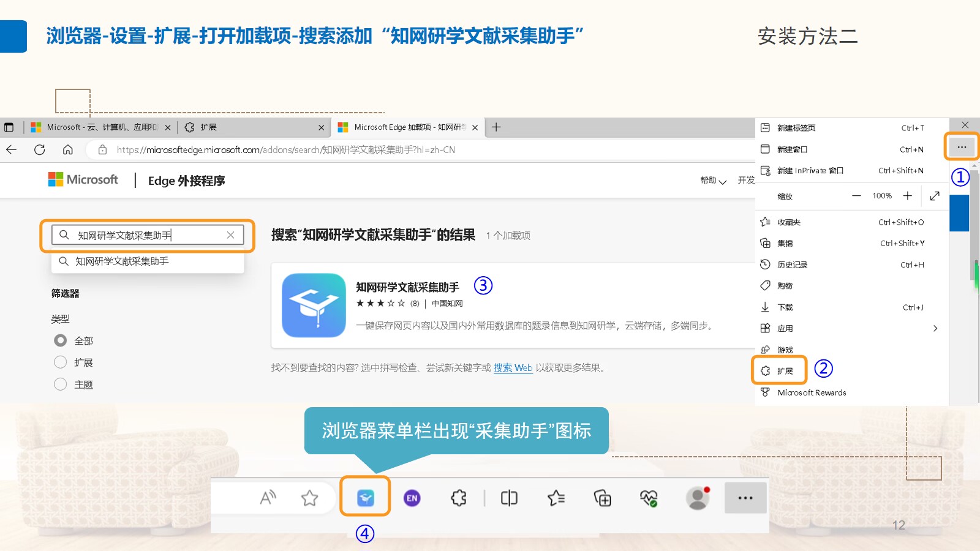The height and width of the screenshot is (551, 980).
Task: Click the 搜索 Web link
Action: [513, 368]
